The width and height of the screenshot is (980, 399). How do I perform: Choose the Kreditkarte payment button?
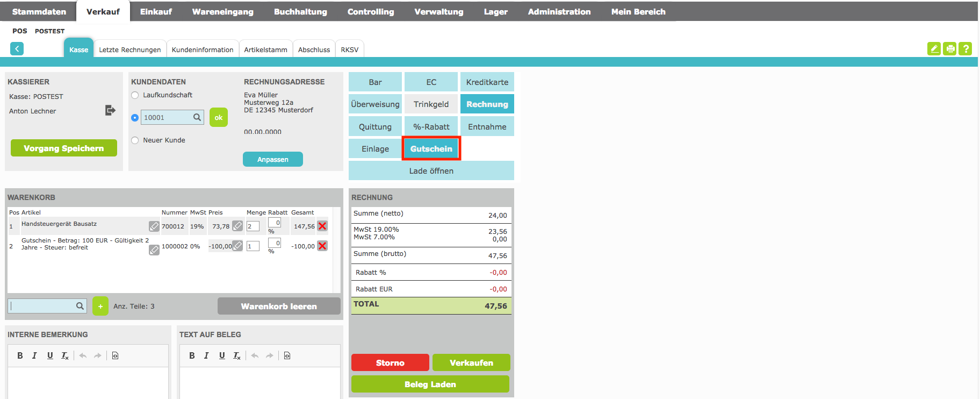point(487,82)
